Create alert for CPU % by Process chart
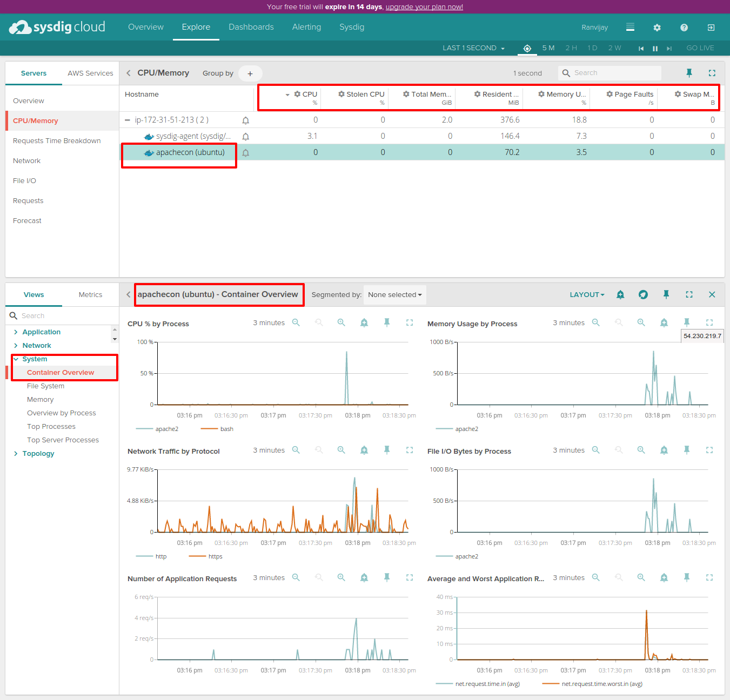Viewport: 730px width, 700px height. coord(364,322)
